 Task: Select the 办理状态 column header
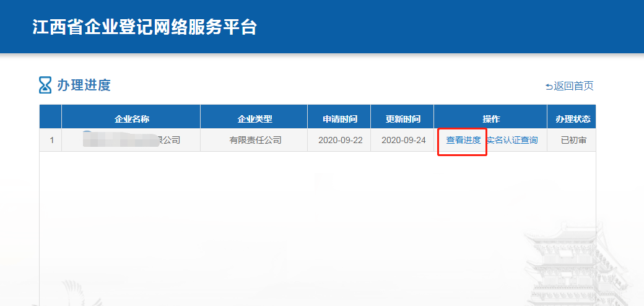pos(572,118)
